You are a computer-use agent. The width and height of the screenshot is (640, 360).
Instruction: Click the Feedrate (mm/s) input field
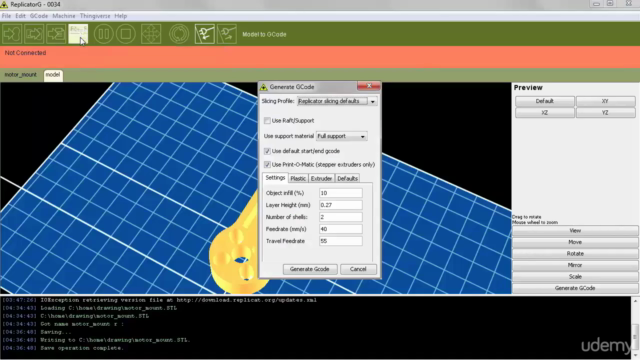point(340,229)
